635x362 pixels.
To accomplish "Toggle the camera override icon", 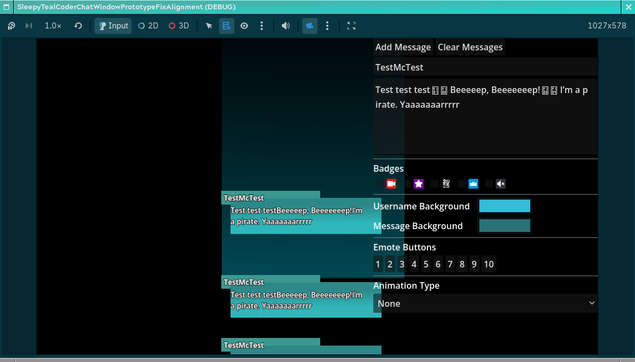I will tap(310, 26).
